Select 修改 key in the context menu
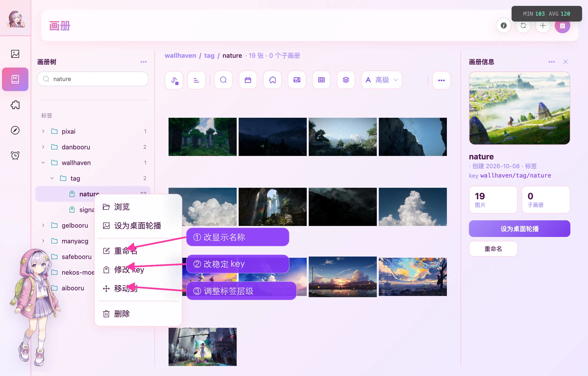The height and width of the screenshot is (376, 588). pyautogui.click(x=138, y=270)
